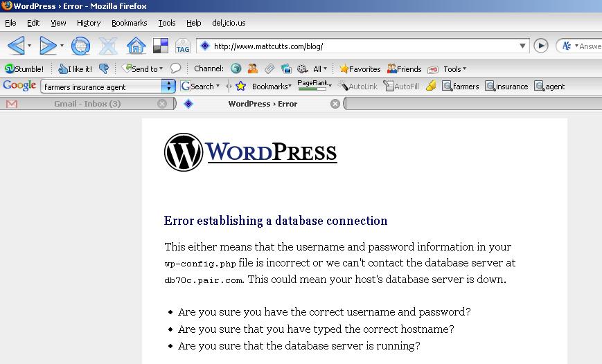Screen dimensions: 602x364
Task: Click the icon between Friends and Tools
Action: tap(433, 69)
